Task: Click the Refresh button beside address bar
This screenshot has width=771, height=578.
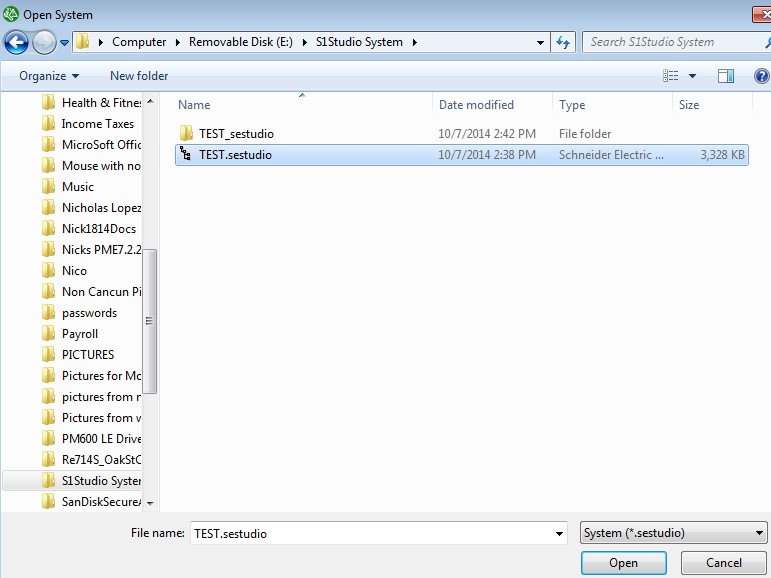Action: pos(563,43)
